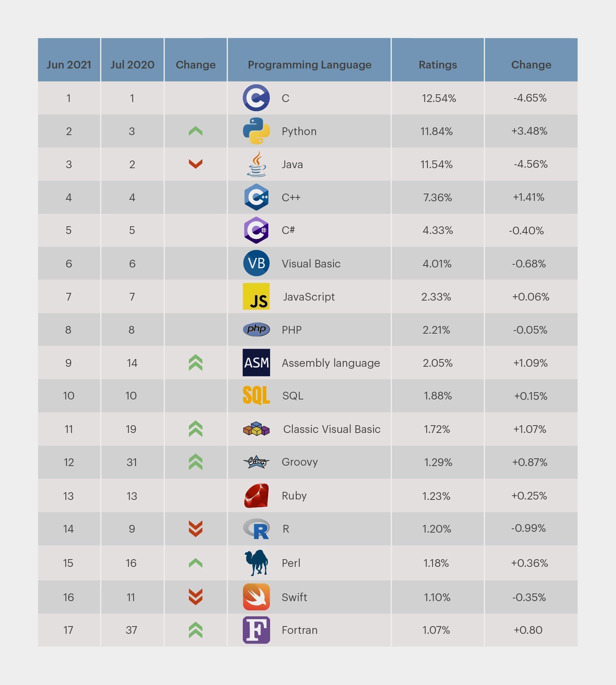Click the Java coffee cup logo
616x685 pixels.
(x=257, y=164)
